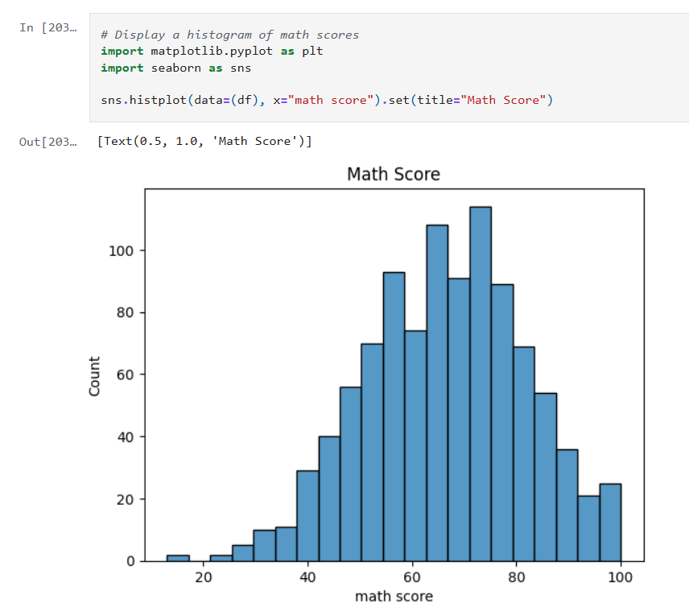Click the math score x-axis label

pos(394,597)
